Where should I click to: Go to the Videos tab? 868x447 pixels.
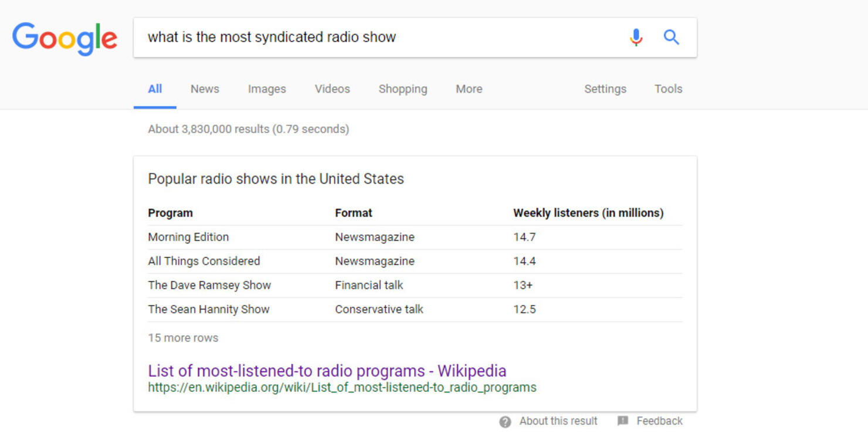click(x=332, y=89)
